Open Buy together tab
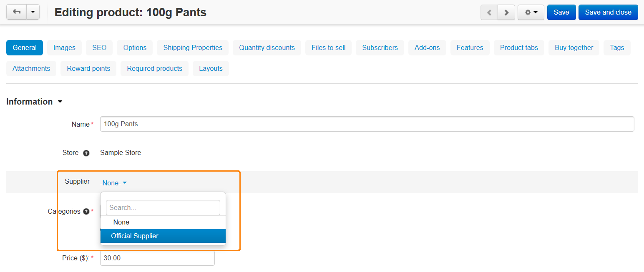The width and height of the screenshot is (644, 272). coord(574,47)
